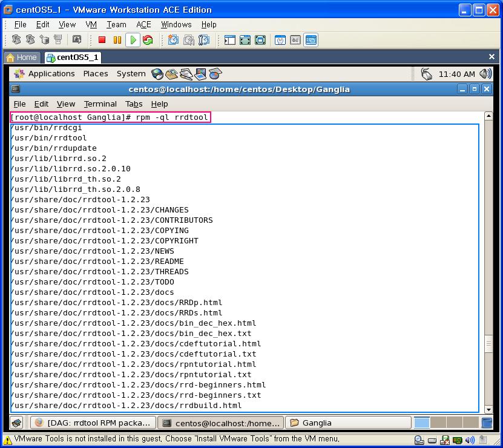Switch to the Ganglia folder taskbar button

(x=349, y=423)
